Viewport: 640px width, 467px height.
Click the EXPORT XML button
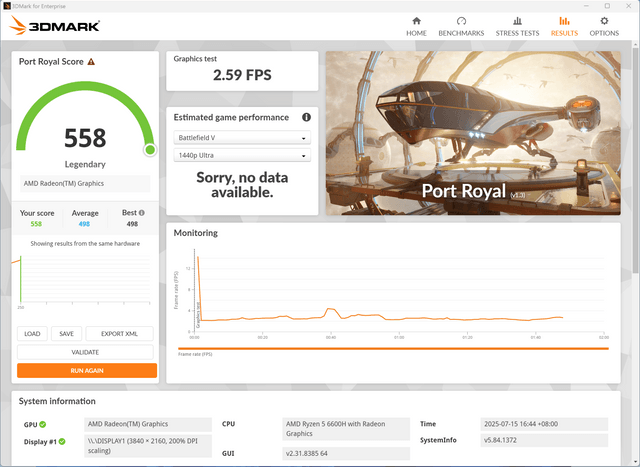tap(119, 334)
